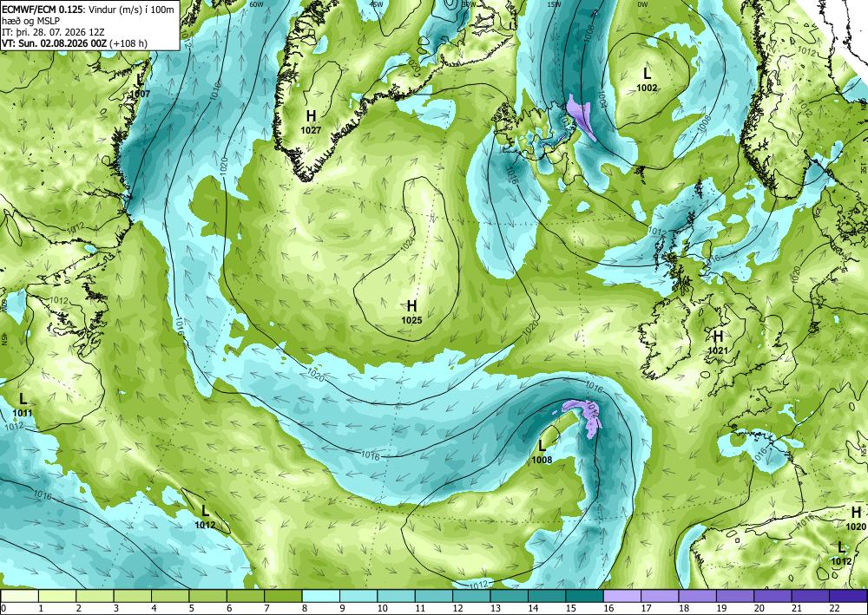
Task: Select the 22 m/s darkest legend swatch
Action: 847,596
